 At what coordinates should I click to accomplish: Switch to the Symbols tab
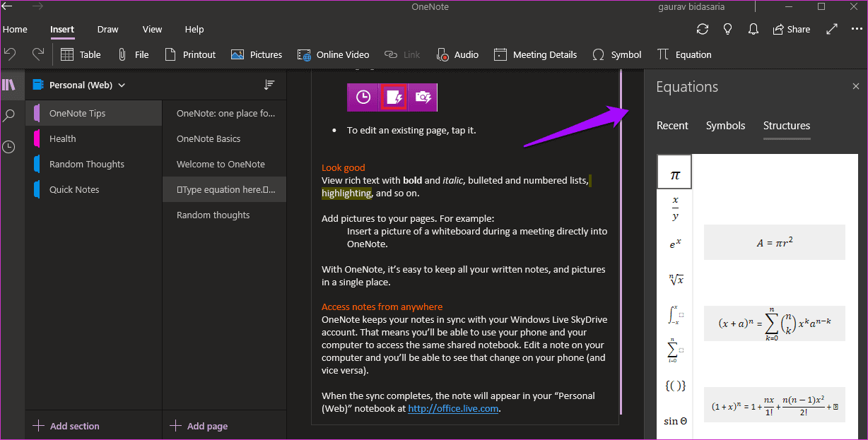coord(725,126)
